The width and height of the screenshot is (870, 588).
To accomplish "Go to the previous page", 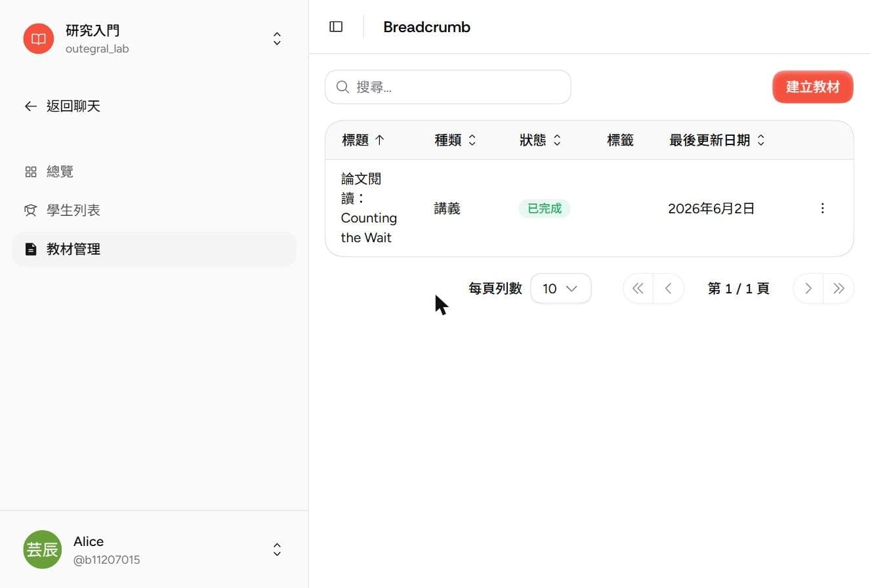I will pyautogui.click(x=669, y=289).
